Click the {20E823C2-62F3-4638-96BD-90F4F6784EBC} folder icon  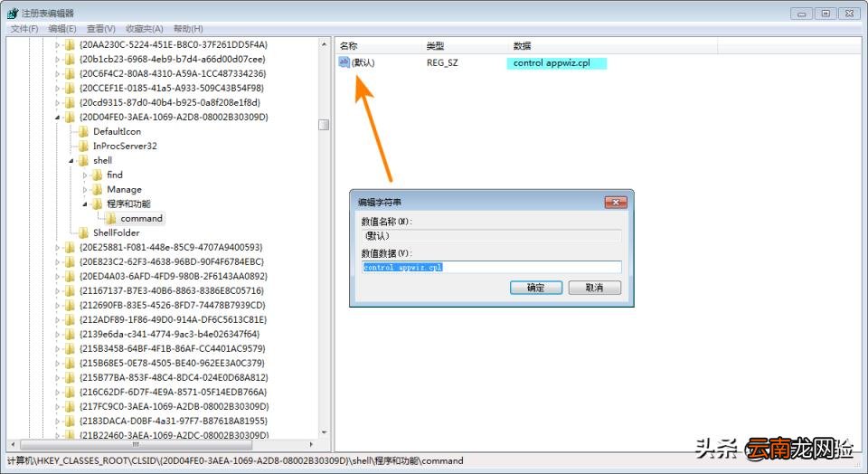click(70, 262)
